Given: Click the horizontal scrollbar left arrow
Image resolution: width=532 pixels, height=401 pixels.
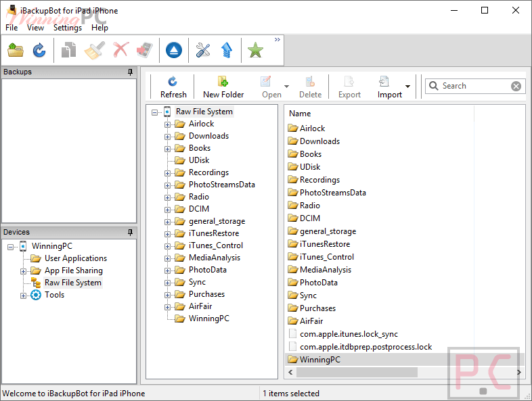Looking at the screenshot, I should point(290,372).
